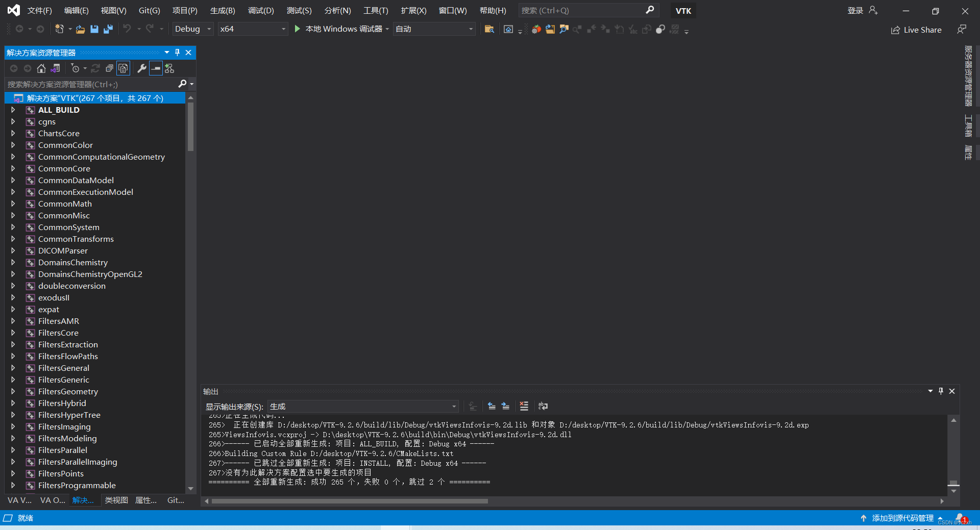Open the 属性 side tab on right
Viewport: 980px width, 530px height.
click(968, 153)
